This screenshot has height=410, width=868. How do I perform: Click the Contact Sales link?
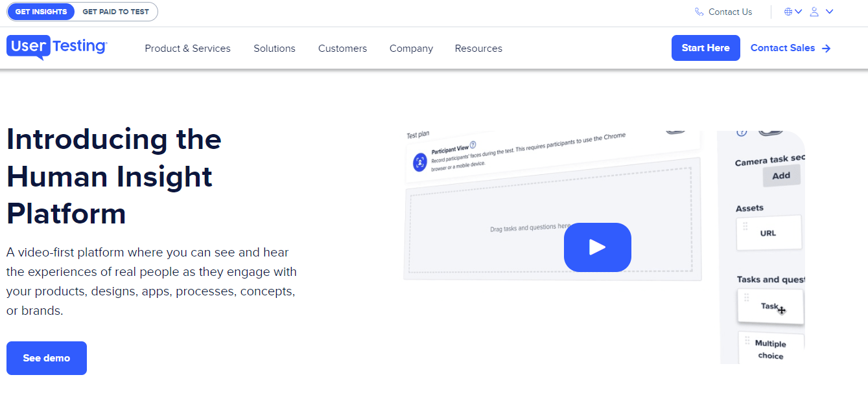pyautogui.click(x=783, y=47)
